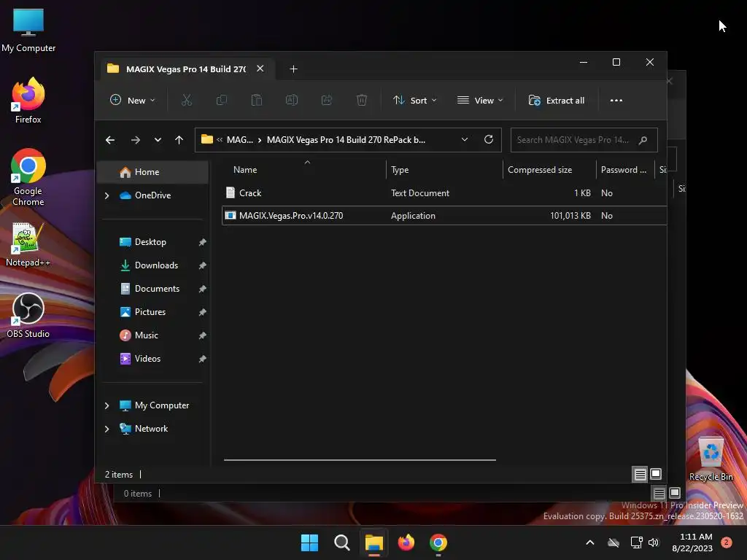747x560 pixels.
Task: Go forward with the right arrow
Action: [136, 140]
